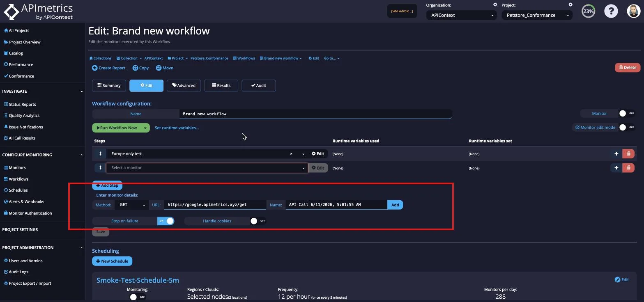Open the help question mark icon
644x302 pixels.
point(611,11)
